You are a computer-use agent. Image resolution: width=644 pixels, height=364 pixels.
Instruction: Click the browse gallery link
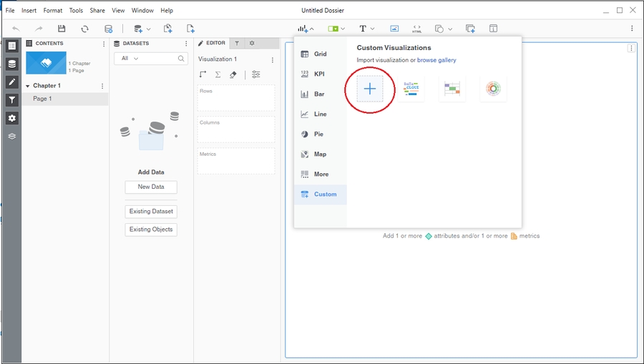[x=436, y=60]
